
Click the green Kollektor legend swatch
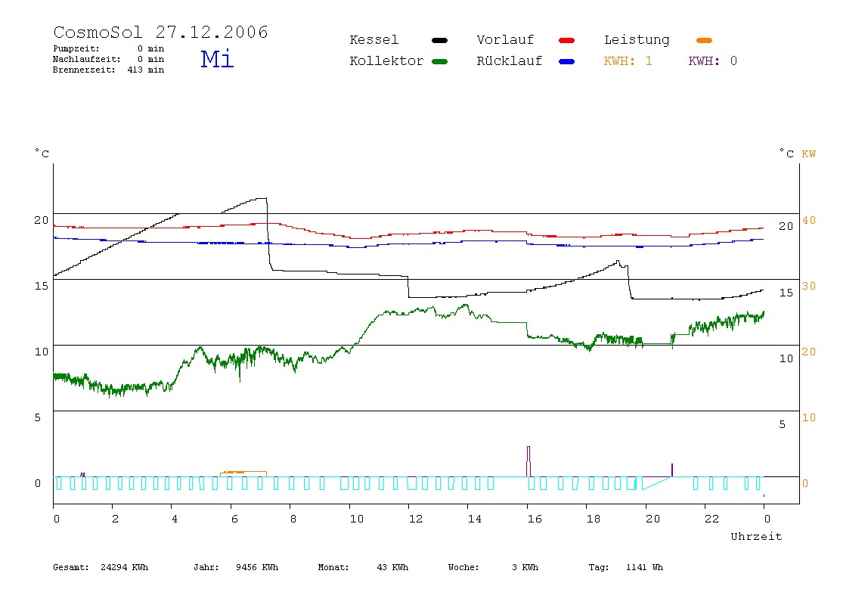click(439, 61)
